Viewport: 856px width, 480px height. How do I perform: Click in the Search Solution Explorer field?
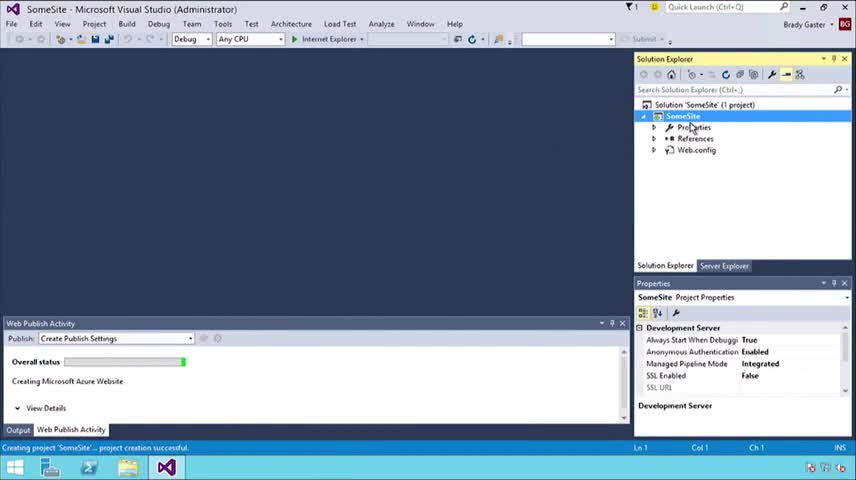coord(734,90)
